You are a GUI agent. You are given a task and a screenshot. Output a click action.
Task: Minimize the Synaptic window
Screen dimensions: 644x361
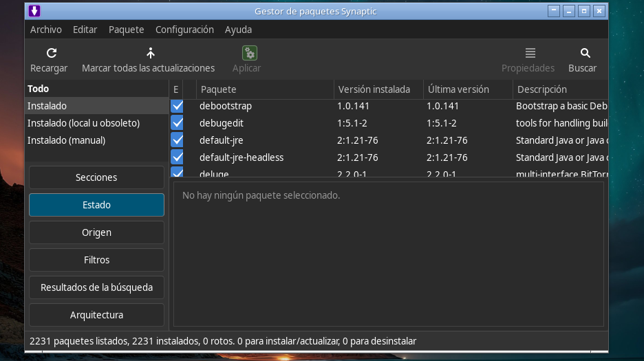coord(569,11)
